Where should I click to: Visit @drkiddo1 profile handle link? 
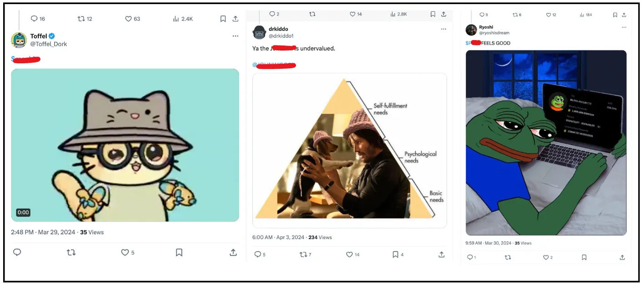click(281, 36)
